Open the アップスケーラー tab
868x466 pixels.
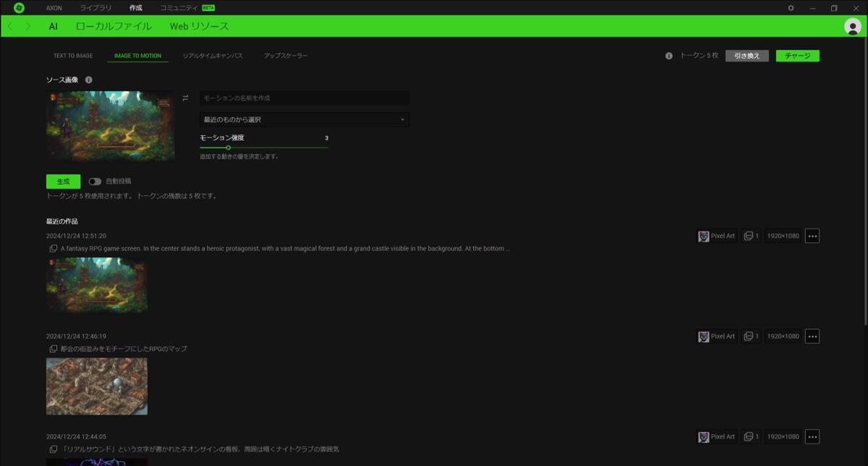click(x=286, y=56)
